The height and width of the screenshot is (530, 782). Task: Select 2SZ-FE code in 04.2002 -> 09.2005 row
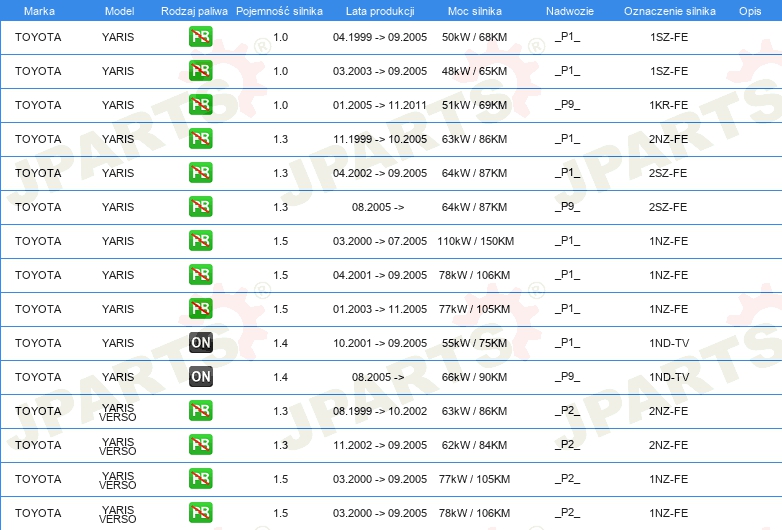click(x=668, y=173)
